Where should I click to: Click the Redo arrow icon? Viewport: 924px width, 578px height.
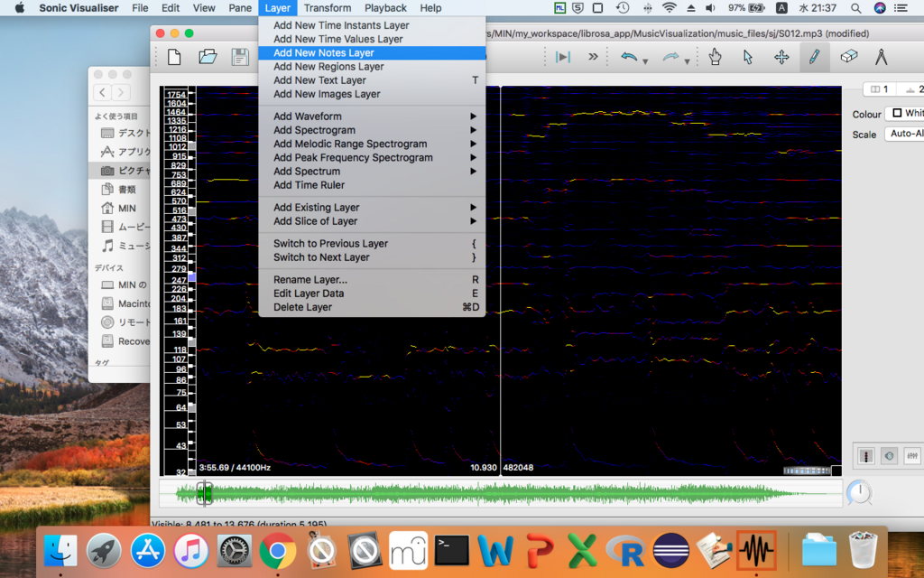(x=670, y=57)
